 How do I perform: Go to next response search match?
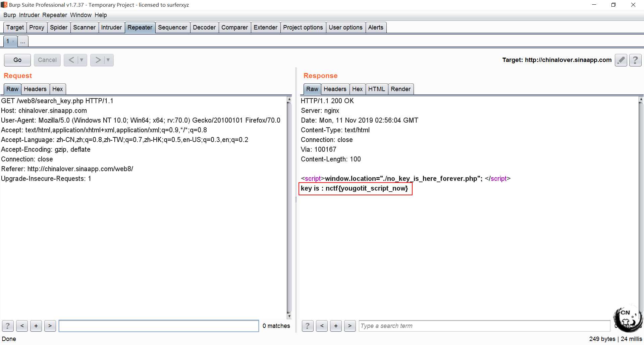point(350,326)
